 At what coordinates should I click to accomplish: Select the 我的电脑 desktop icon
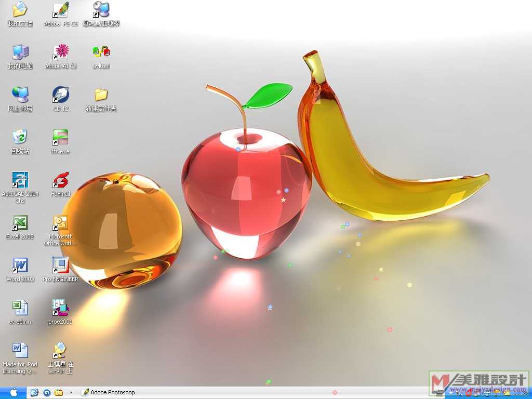click(x=20, y=52)
